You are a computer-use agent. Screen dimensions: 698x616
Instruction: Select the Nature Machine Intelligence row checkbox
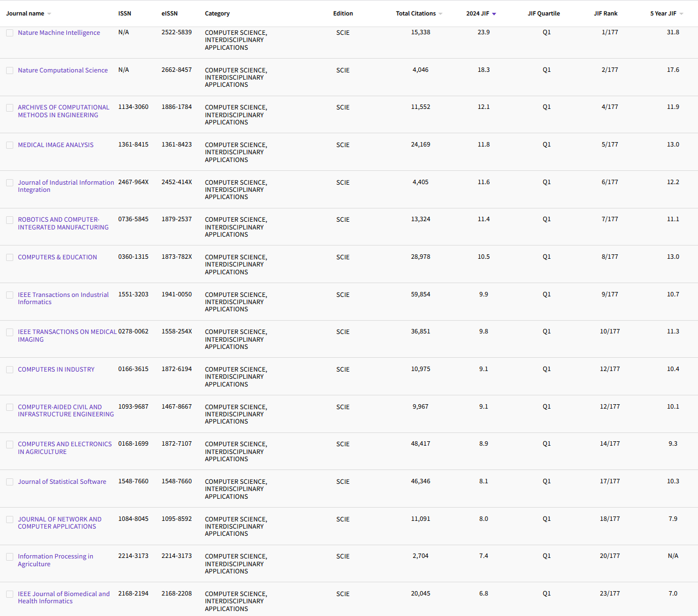coord(9,33)
